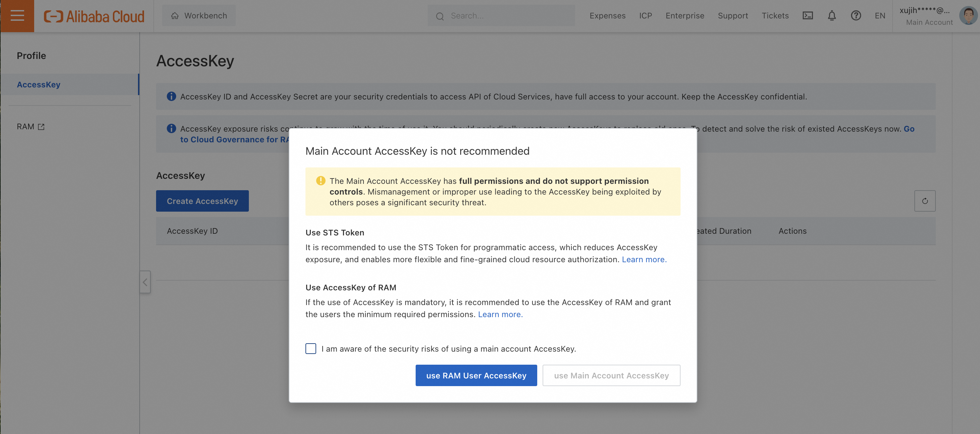The height and width of the screenshot is (434, 980).
Task: Click the dialog title Main Account AccessKey
Action: (417, 151)
